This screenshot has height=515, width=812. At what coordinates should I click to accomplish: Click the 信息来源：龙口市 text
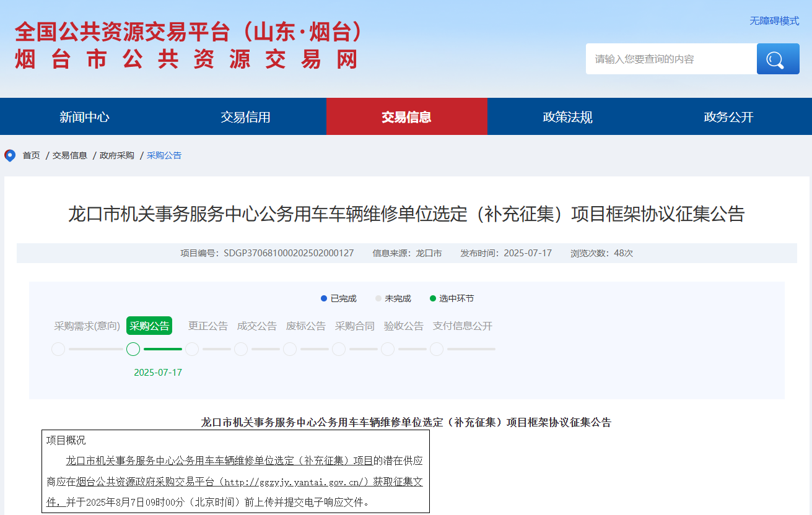tap(407, 253)
